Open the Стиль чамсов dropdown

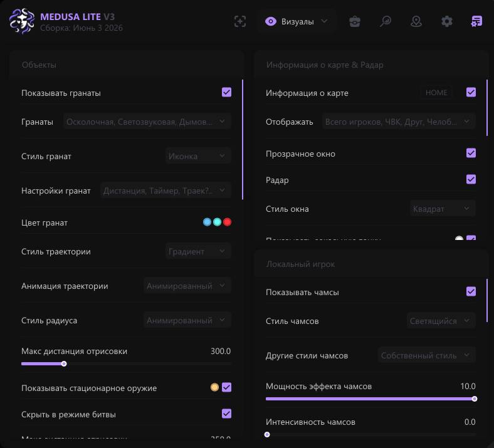[x=441, y=321]
